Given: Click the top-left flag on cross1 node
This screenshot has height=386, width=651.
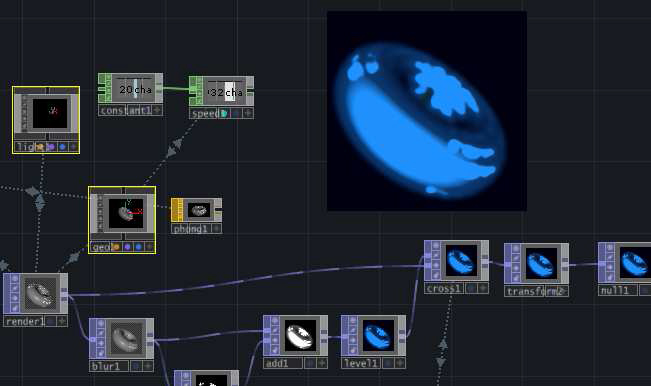Looking at the screenshot, I should click(x=436, y=246).
